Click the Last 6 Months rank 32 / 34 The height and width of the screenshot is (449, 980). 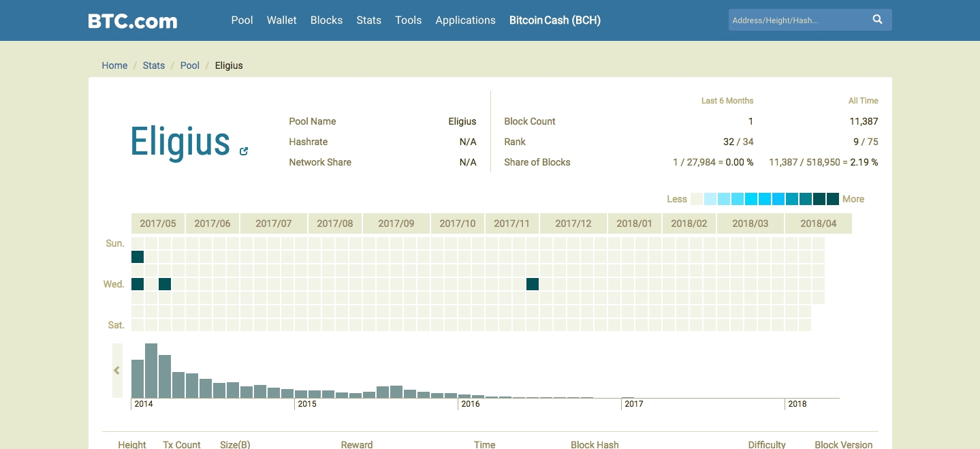[738, 142]
